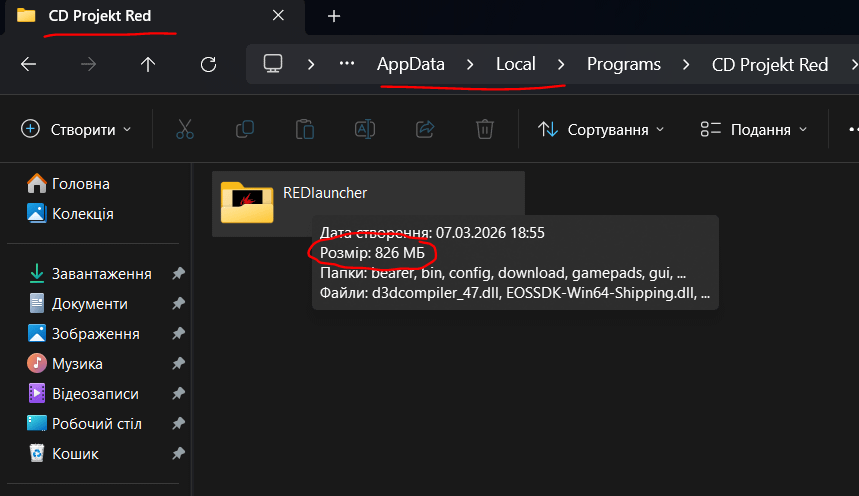The width and height of the screenshot is (859, 496).
Task: Click the Delete trash icon
Action: click(485, 129)
